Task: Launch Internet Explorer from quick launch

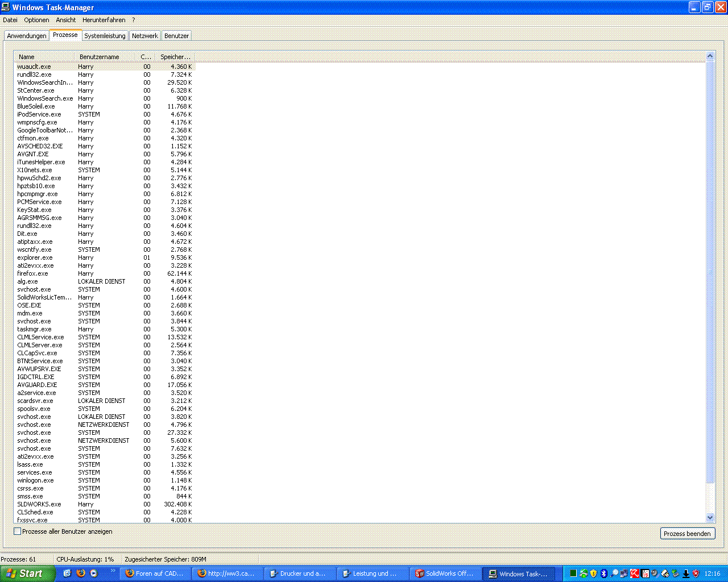Action: (67, 573)
